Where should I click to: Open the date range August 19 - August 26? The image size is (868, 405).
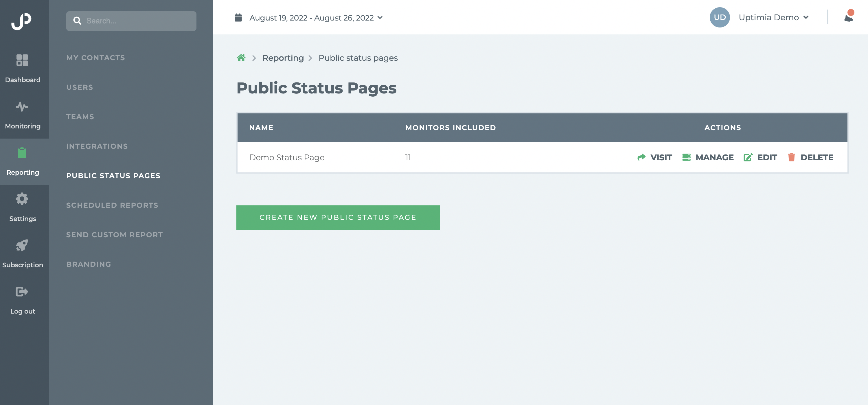point(311,18)
